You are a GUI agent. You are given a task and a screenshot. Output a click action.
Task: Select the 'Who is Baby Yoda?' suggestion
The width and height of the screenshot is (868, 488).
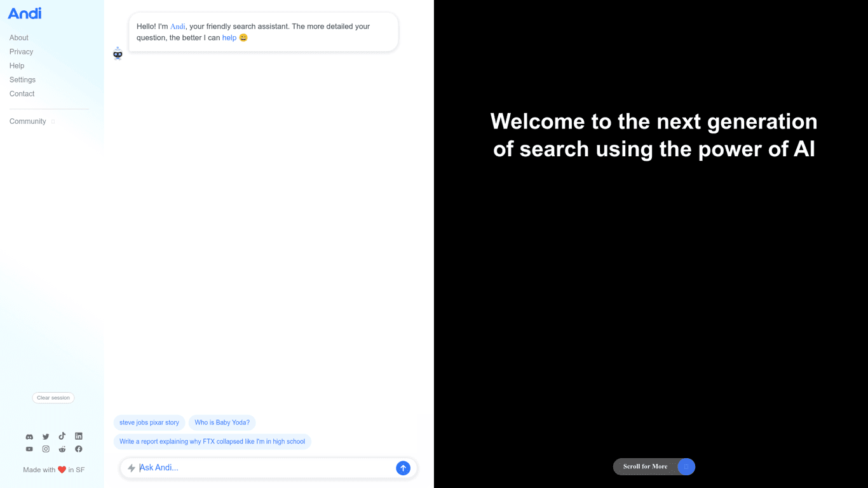pos(222,423)
